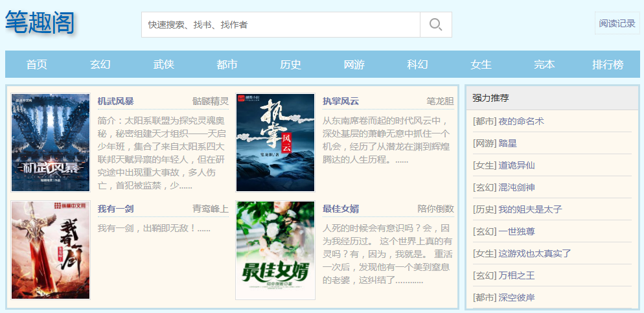Viewport: 644px width, 313px height.
Task: Click author name 陪你倒数
Action: click(x=435, y=209)
